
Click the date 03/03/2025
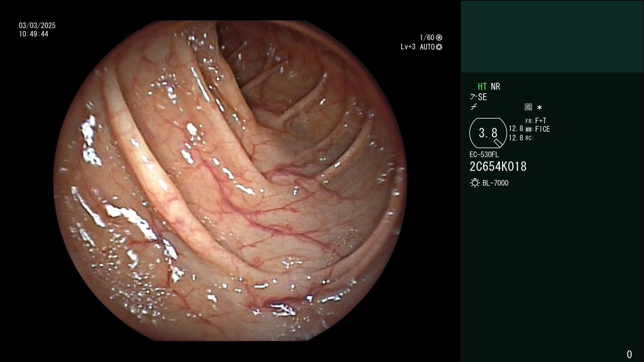37,25
